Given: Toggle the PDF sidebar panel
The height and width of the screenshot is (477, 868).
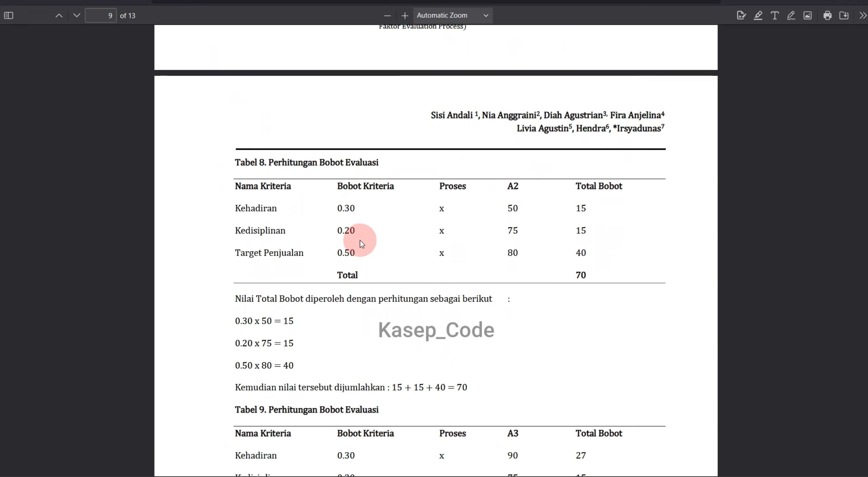Looking at the screenshot, I should click(9, 16).
